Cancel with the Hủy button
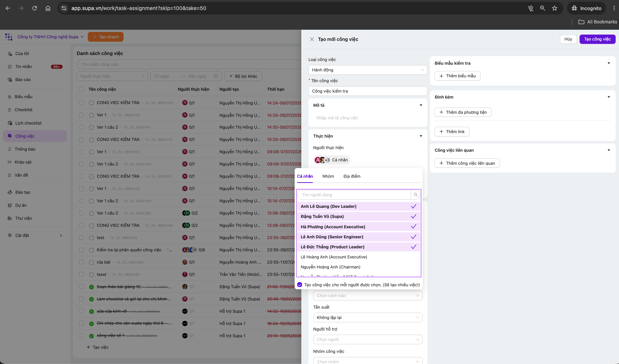619x364 pixels. pos(568,39)
